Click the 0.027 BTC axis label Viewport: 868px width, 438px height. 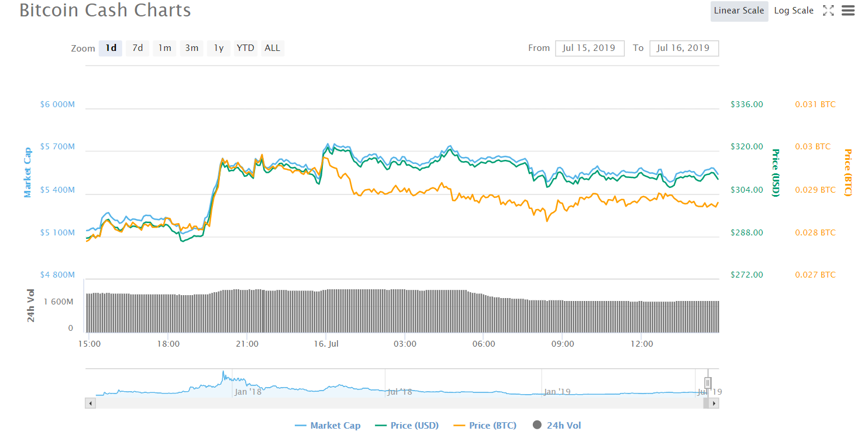[815, 275]
